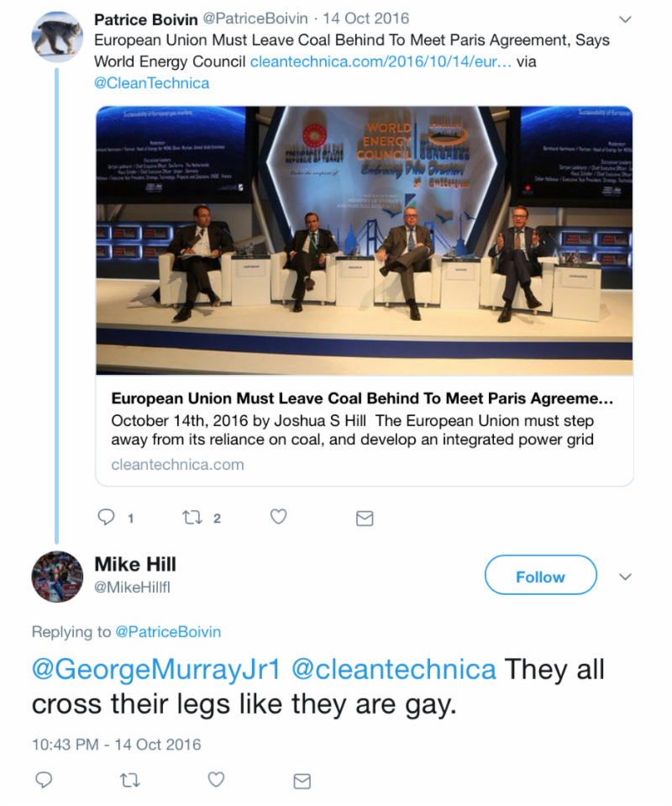Share Mike Hill's reply by message envelope
The width and height of the screenshot is (672, 806).
pos(302,782)
